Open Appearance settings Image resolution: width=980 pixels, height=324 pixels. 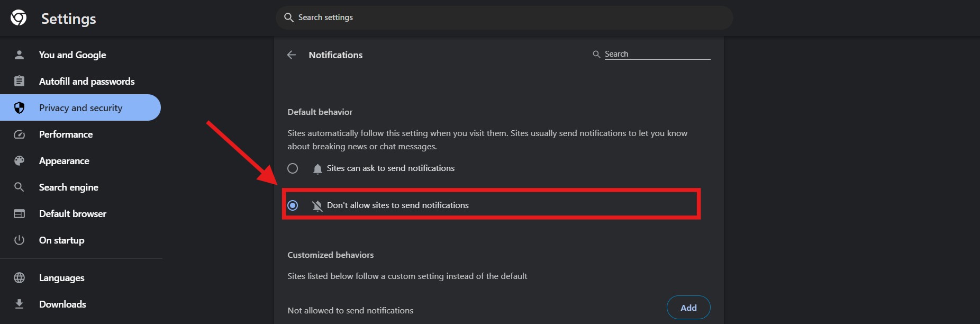pyautogui.click(x=80, y=160)
